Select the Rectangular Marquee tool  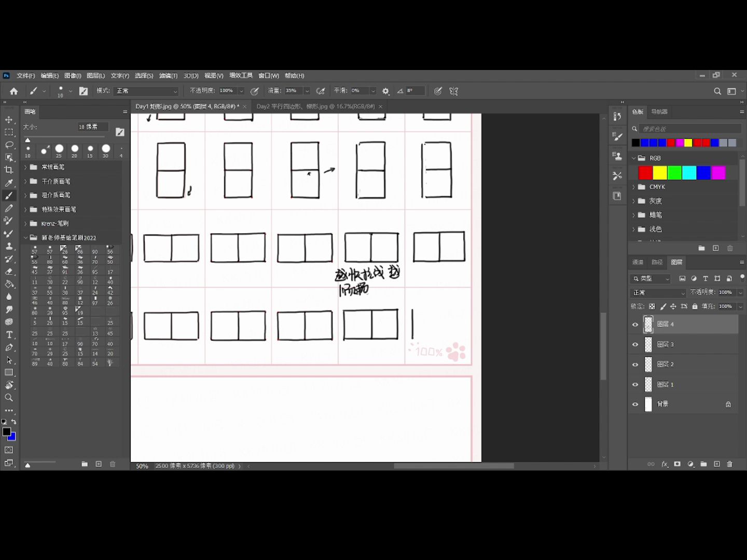tap(9, 132)
